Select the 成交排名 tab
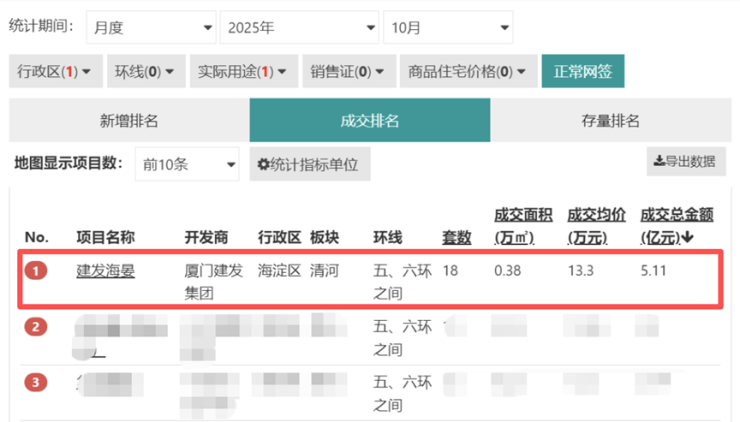Screen dimensions: 740x422 369,121
